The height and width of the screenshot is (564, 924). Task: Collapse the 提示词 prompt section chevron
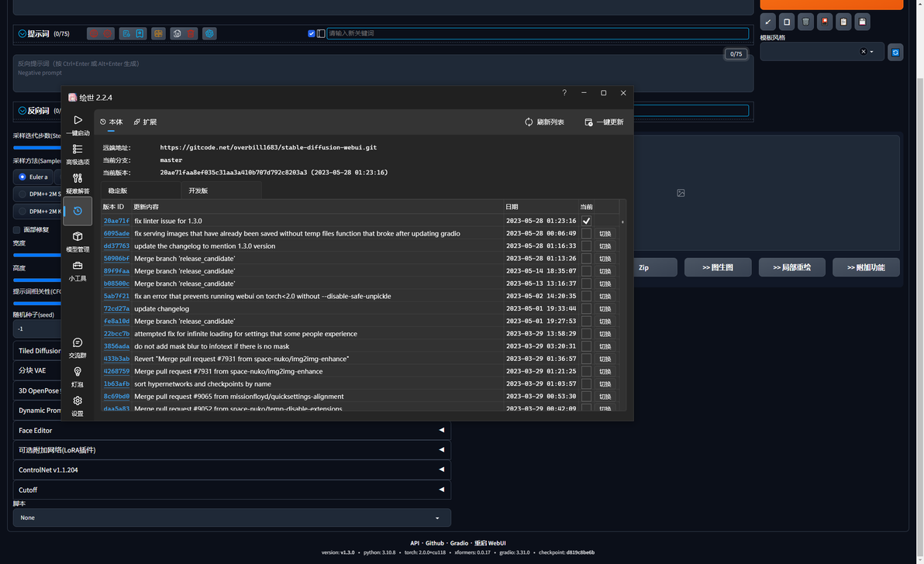pos(22,33)
